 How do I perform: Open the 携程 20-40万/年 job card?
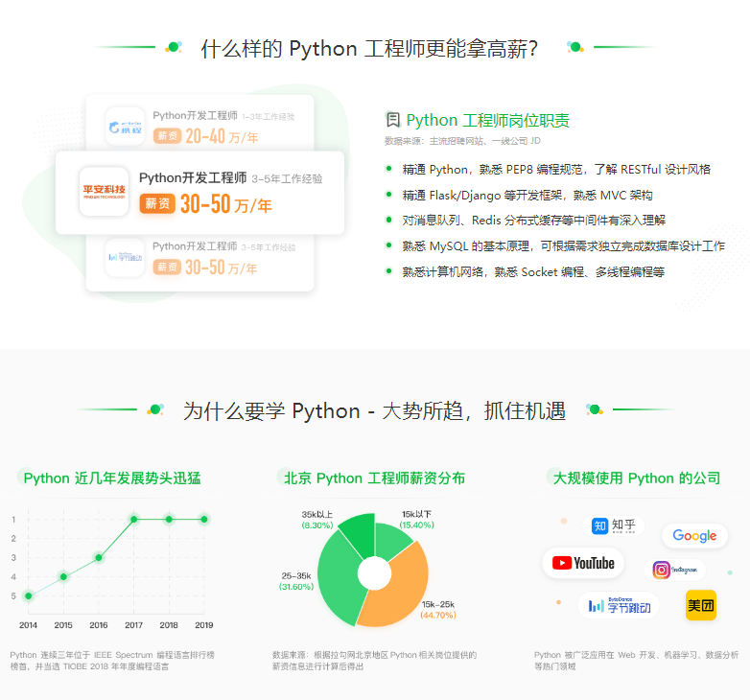pyautogui.click(x=199, y=124)
